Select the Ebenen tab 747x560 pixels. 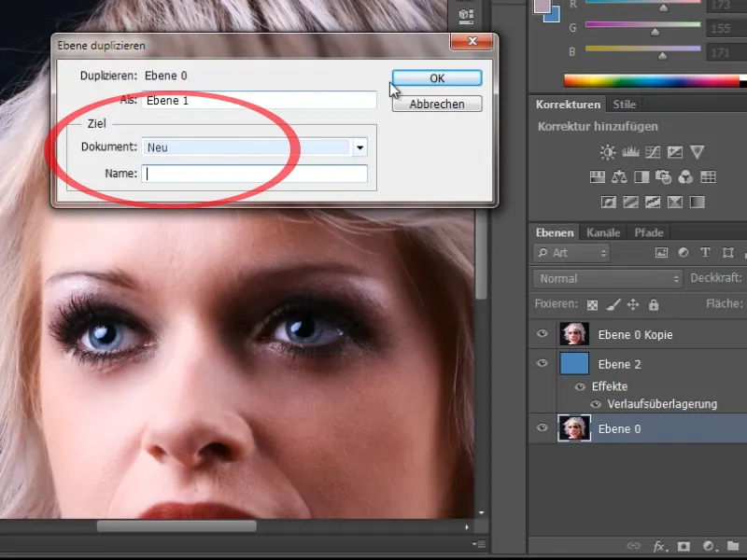555,232
